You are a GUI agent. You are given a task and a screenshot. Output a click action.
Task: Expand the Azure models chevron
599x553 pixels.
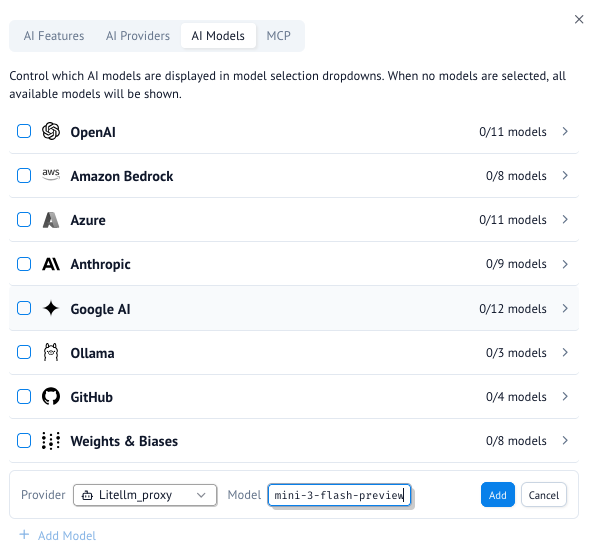click(565, 220)
